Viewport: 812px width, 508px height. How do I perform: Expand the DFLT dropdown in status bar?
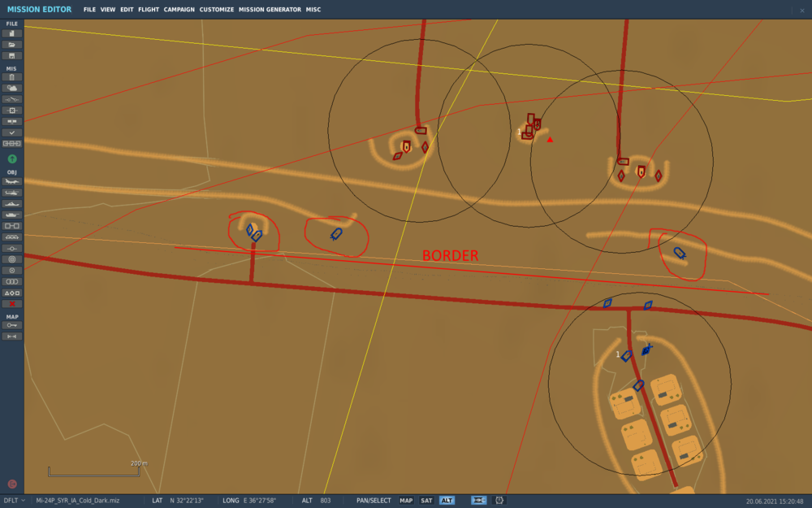[x=14, y=500]
